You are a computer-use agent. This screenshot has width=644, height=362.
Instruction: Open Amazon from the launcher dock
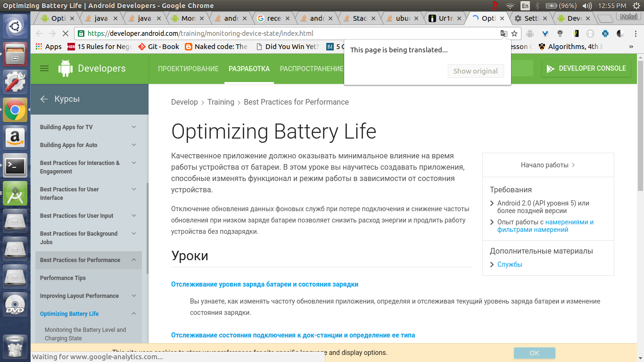(x=15, y=138)
